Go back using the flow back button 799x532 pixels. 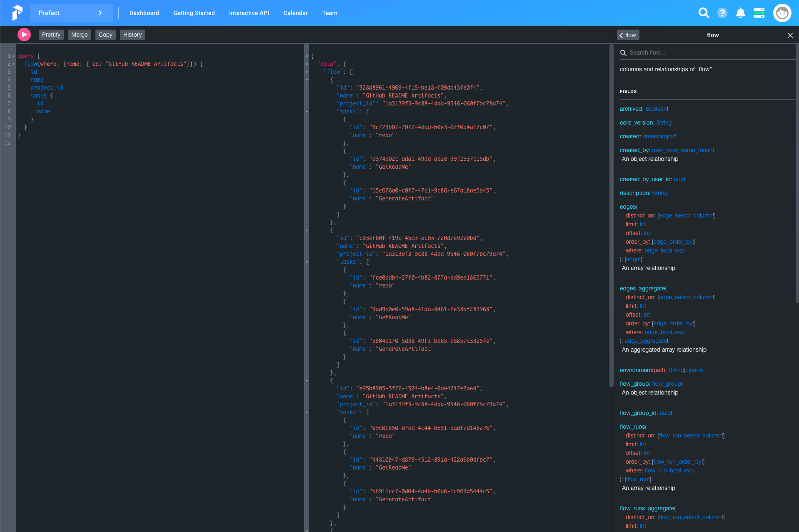(x=628, y=35)
